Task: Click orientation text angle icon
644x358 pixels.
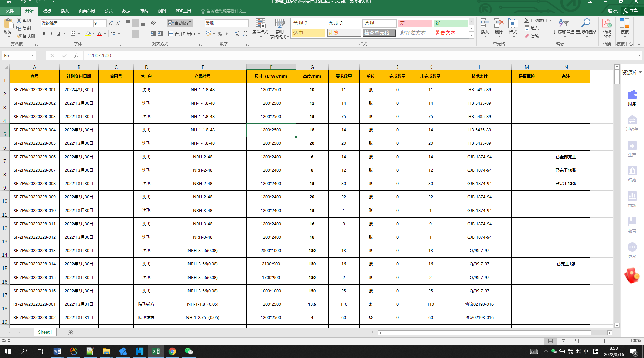Action: 154,23
